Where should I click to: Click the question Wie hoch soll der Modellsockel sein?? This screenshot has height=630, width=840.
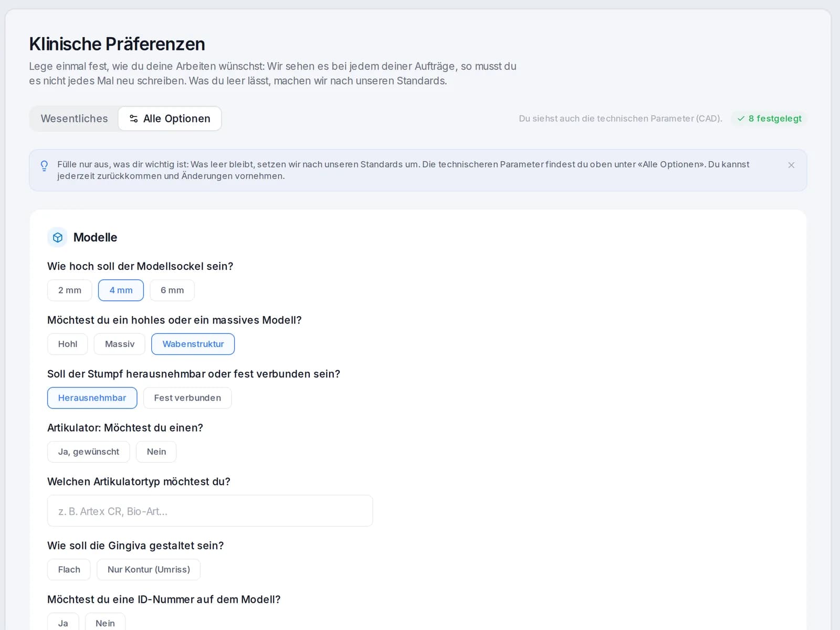140,266
